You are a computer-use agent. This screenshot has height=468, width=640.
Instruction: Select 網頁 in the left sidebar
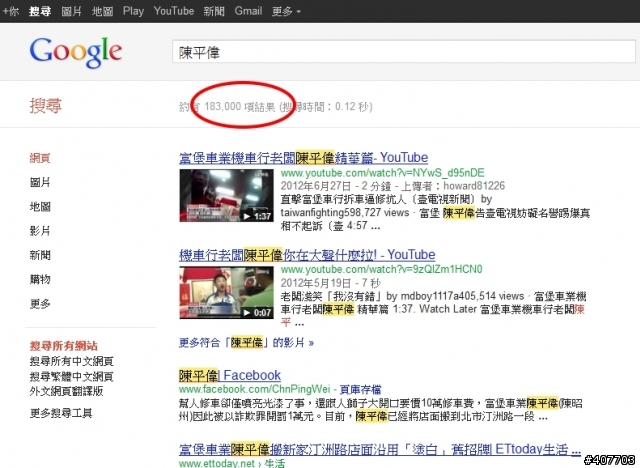40,158
